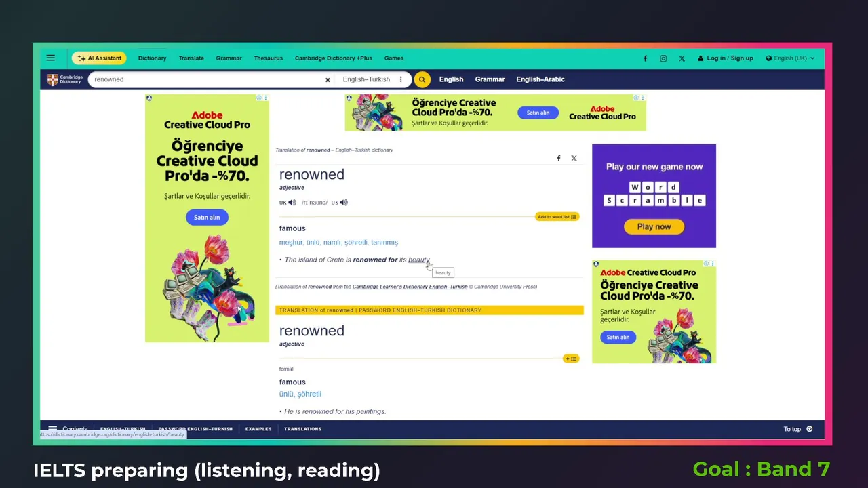Go to the Dictionary tab

[152, 58]
